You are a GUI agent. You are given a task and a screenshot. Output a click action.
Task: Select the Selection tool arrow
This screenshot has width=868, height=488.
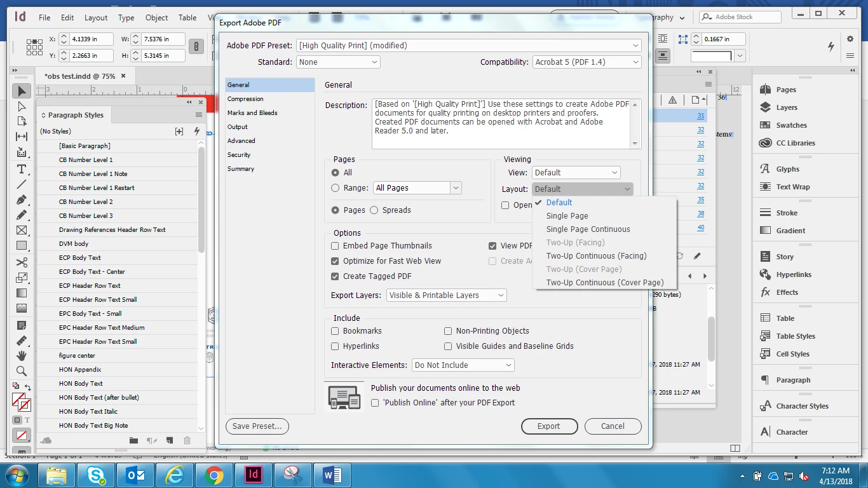(x=22, y=91)
